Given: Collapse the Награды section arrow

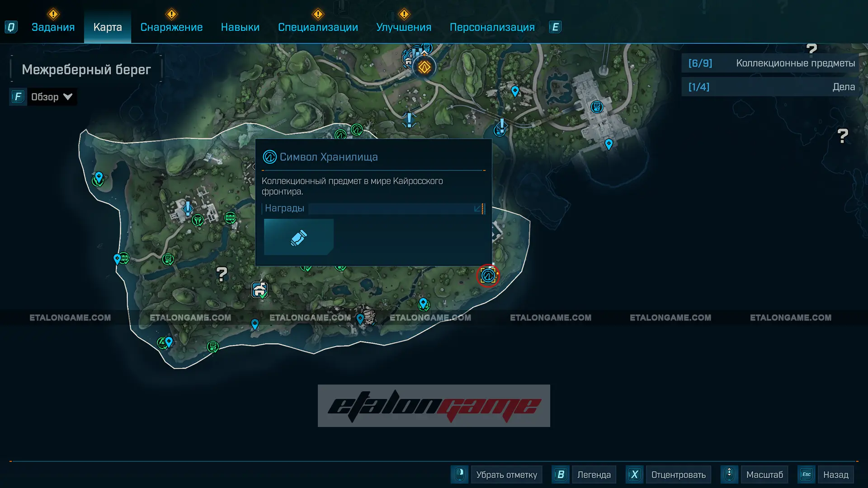Looking at the screenshot, I should 477,208.
